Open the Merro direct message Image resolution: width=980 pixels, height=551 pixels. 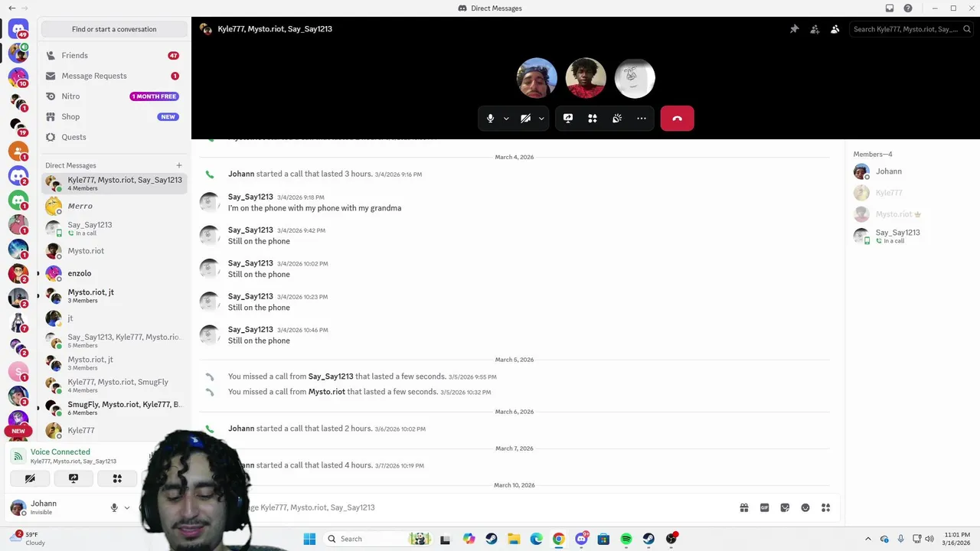[114, 206]
